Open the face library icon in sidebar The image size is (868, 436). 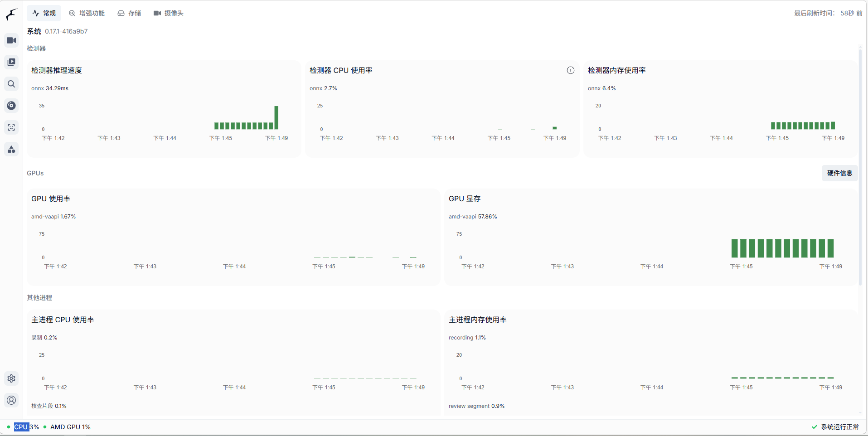(x=11, y=127)
